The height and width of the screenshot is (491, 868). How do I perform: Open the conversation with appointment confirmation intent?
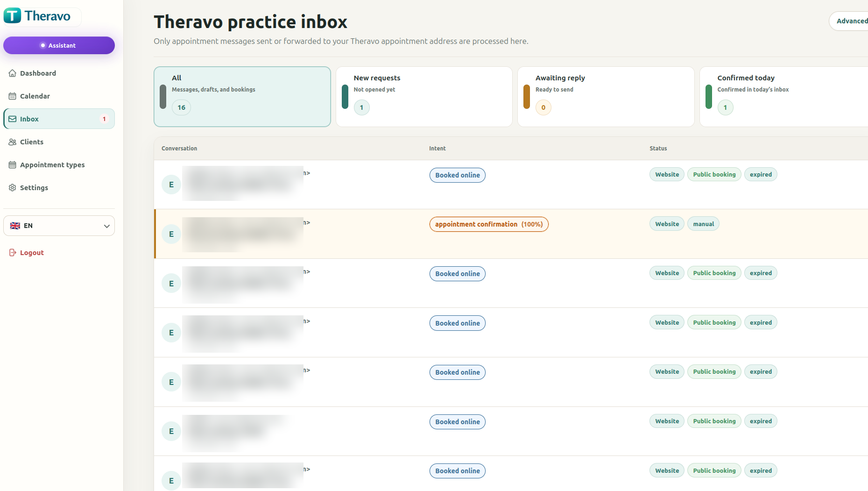pos(511,234)
